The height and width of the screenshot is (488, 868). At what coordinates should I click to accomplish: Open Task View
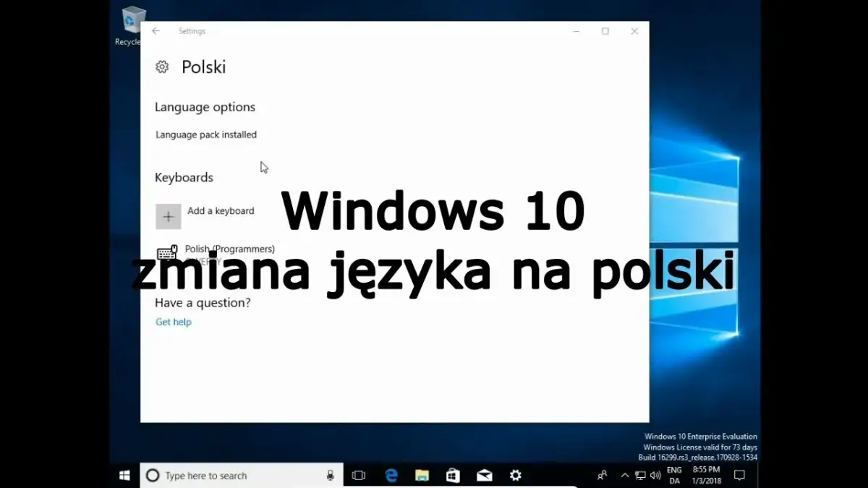[x=358, y=475]
